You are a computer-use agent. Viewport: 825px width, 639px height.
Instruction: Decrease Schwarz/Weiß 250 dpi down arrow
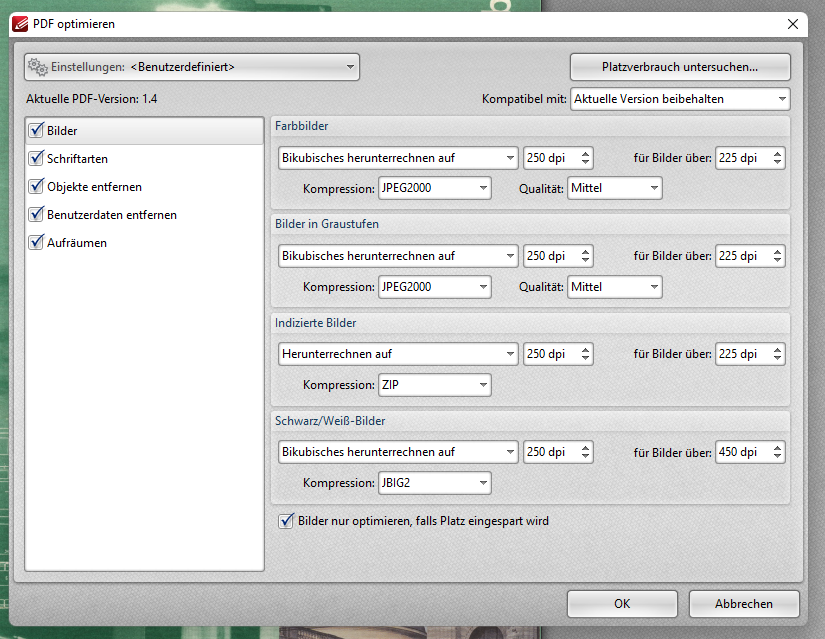(x=586, y=456)
